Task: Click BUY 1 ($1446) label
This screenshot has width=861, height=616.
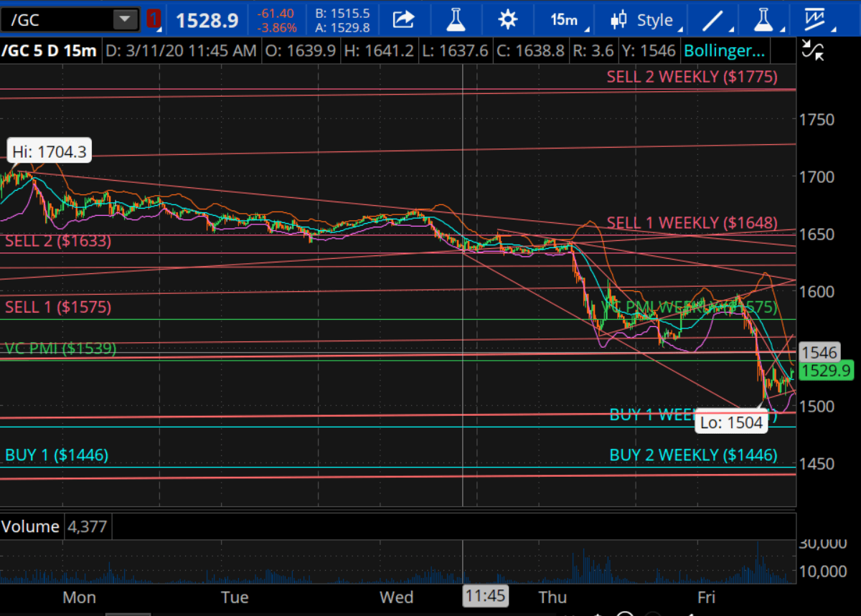Action: tap(57, 455)
